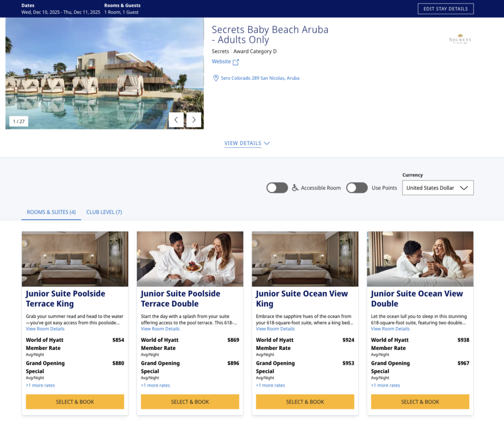Open the 1 / 27 photo counter
Screen dimensions: 504x432
[19, 121]
